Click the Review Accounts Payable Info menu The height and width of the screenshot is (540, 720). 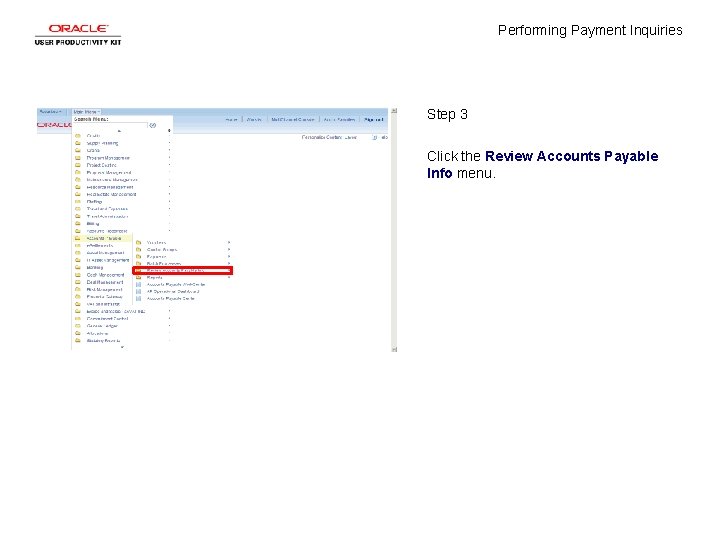pyautogui.click(x=182, y=271)
